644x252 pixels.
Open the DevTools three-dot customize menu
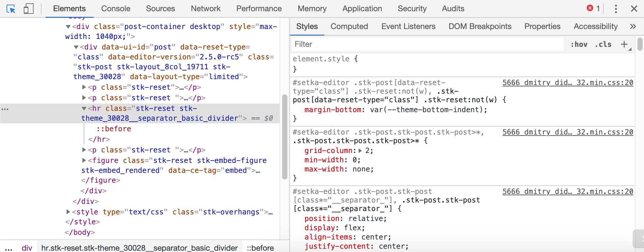click(x=616, y=9)
